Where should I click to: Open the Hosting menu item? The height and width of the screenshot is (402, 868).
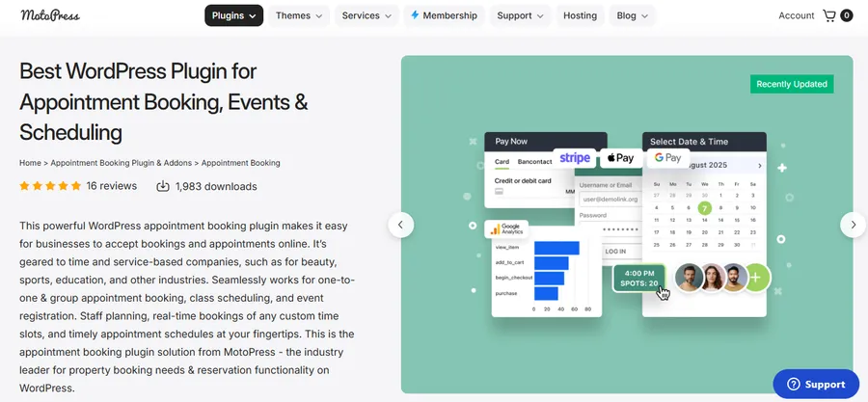581,15
